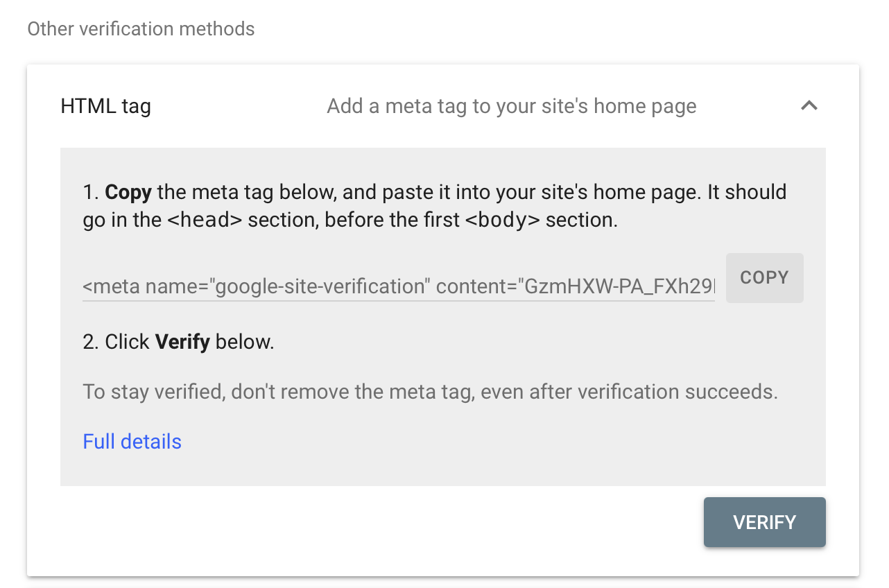The image size is (889, 588).
Task: Open the Full details link
Action: pyautogui.click(x=132, y=442)
